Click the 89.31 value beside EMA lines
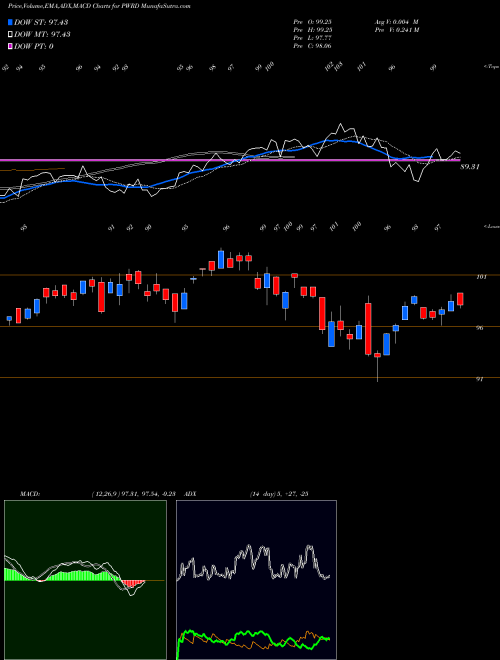Image resolution: width=500 pixels, height=660 pixels. [x=470, y=167]
